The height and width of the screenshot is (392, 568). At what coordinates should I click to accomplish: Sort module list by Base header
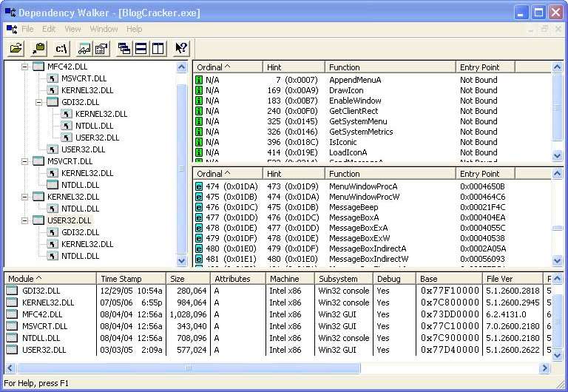(449, 279)
